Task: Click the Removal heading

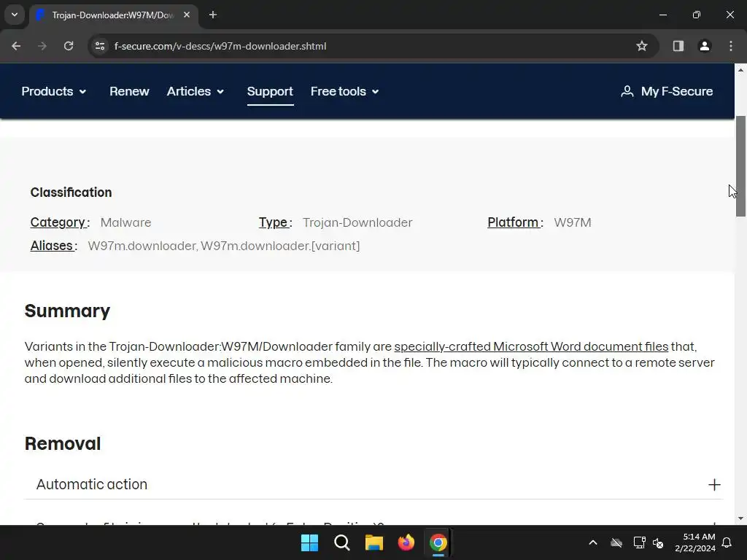Action: [x=63, y=444]
